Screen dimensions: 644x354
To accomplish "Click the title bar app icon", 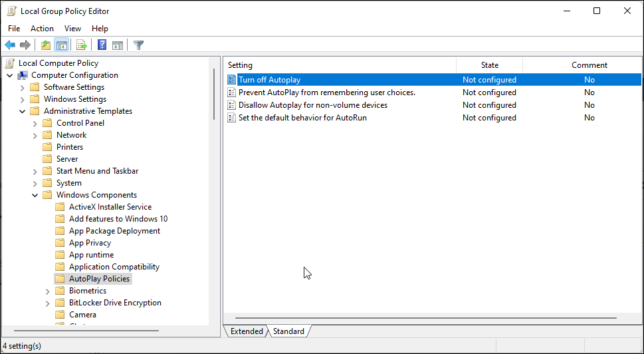I will coord(11,11).
